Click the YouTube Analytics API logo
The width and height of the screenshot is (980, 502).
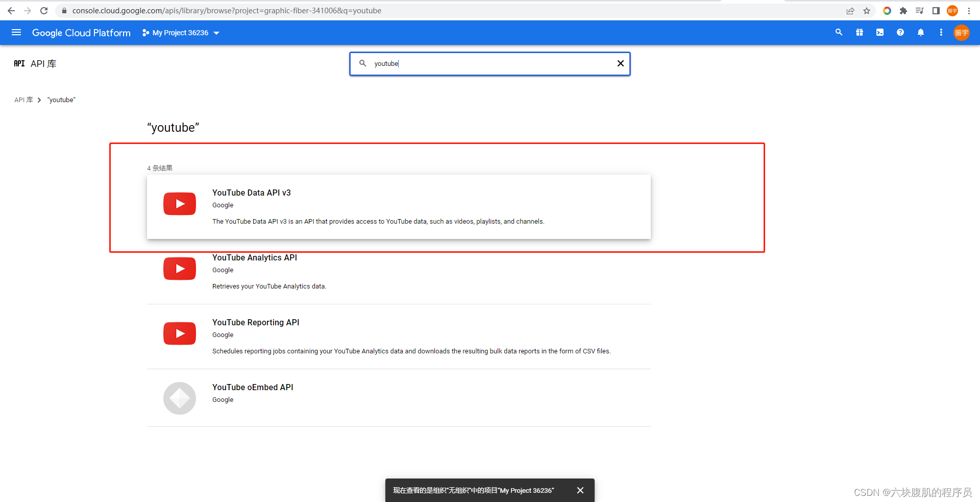click(x=180, y=269)
